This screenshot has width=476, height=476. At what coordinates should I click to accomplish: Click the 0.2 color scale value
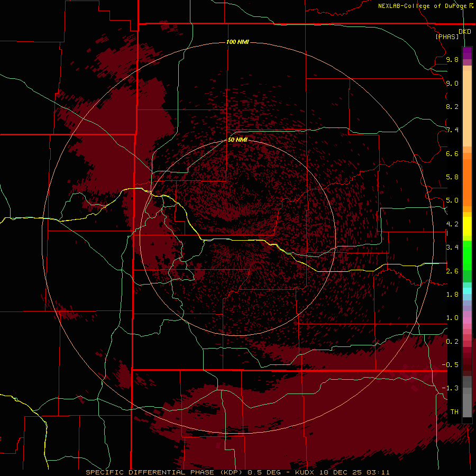tap(452, 342)
